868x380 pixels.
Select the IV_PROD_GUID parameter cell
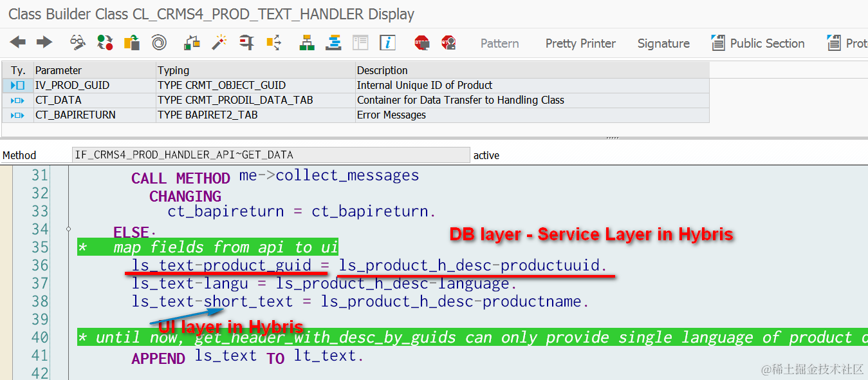tap(95, 85)
